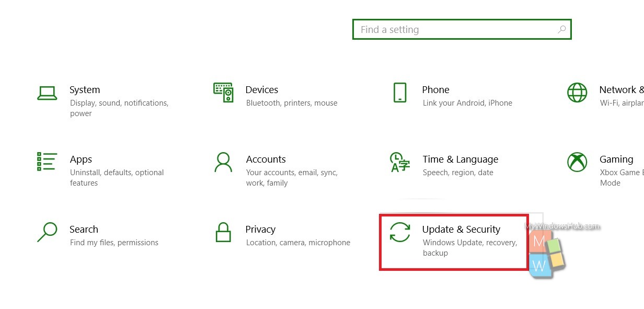Screen dimensions: 644x309
Task: Open the Devices keyboard-speaker icon
Action: [223, 93]
